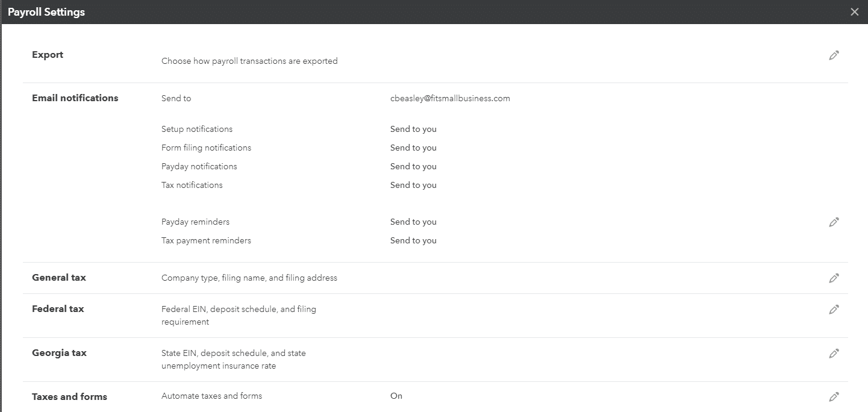Click 'Choose how payroll transactions are exported'
The width and height of the screenshot is (868, 412).
click(249, 61)
